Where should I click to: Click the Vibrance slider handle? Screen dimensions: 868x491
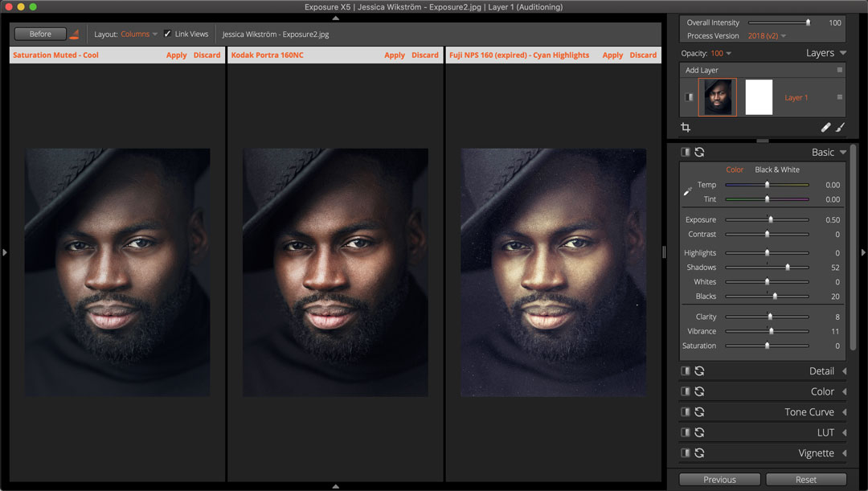pos(771,331)
